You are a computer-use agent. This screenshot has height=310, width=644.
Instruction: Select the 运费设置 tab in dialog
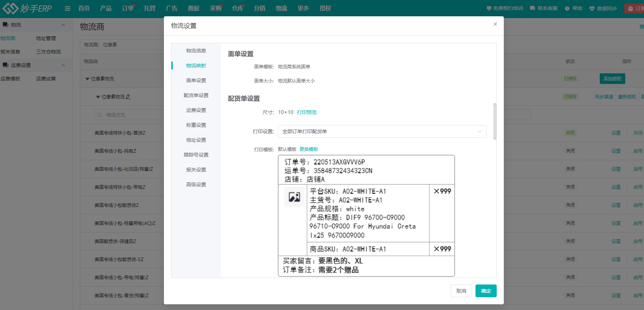(x=196, y=110)
